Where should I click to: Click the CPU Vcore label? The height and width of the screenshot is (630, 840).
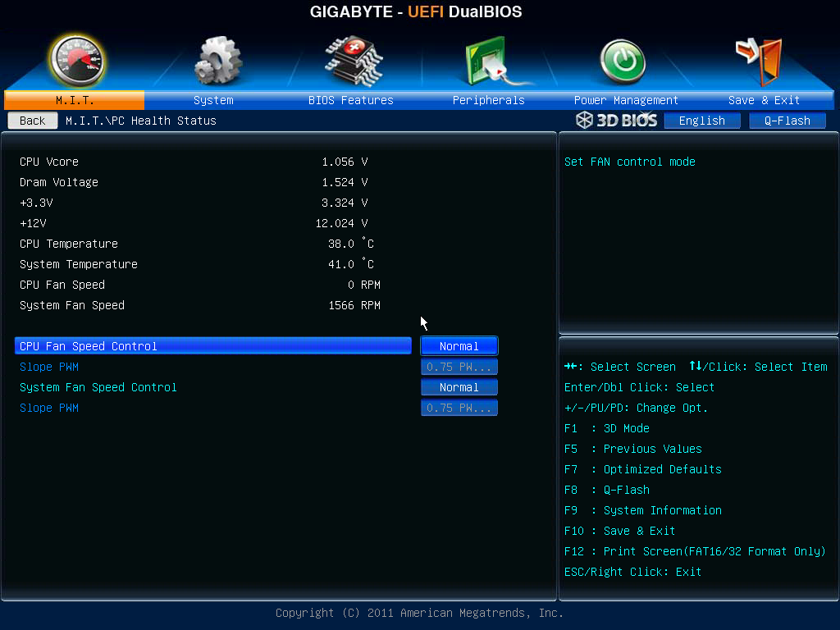pyautogui.click(x=49, y=162)
